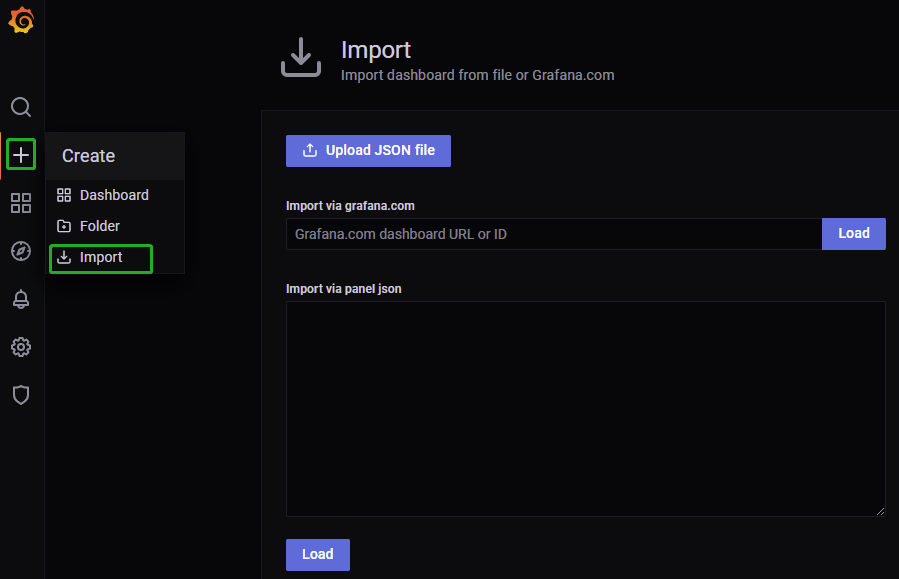The height and width of the screenshot is (579, 899).
Task: Click the Create menu header
Action: pos(89,156)
